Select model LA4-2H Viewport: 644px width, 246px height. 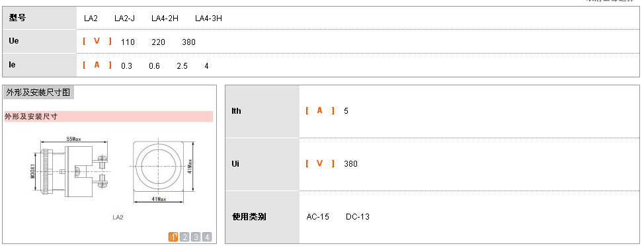coord(165,18)
